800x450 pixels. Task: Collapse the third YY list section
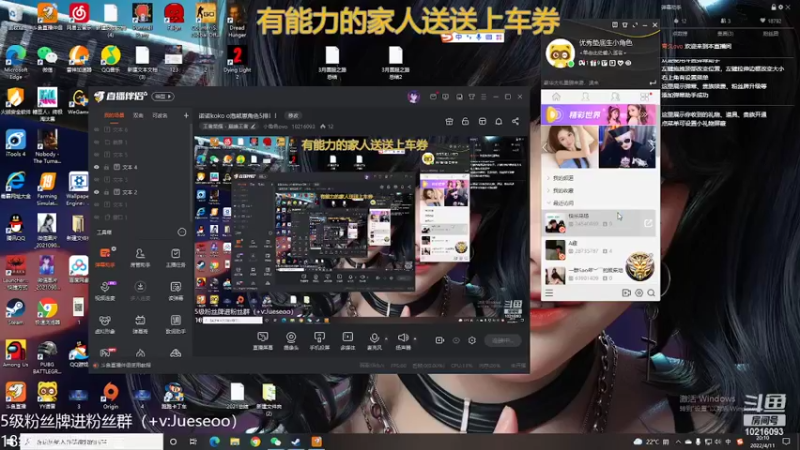coord(549,203)
